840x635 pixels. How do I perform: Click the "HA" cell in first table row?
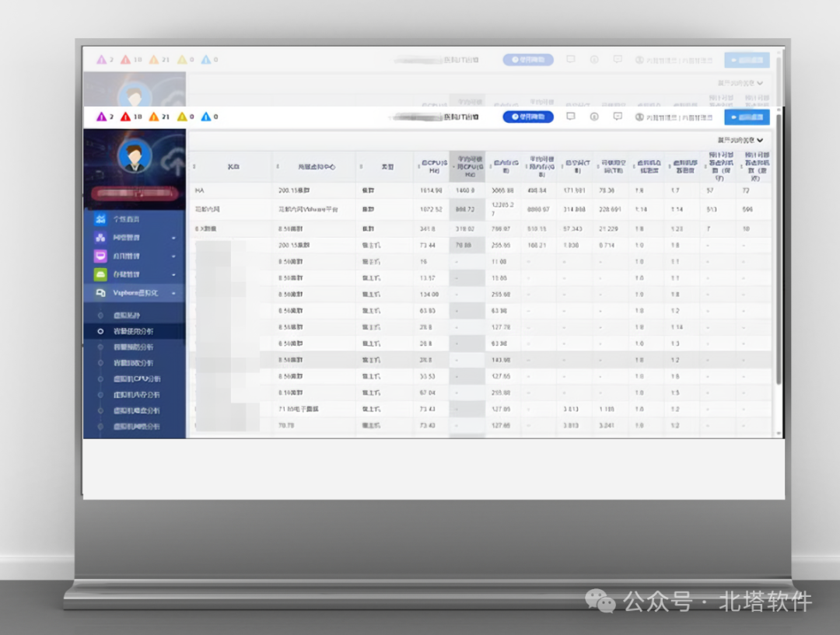(199, 190)
